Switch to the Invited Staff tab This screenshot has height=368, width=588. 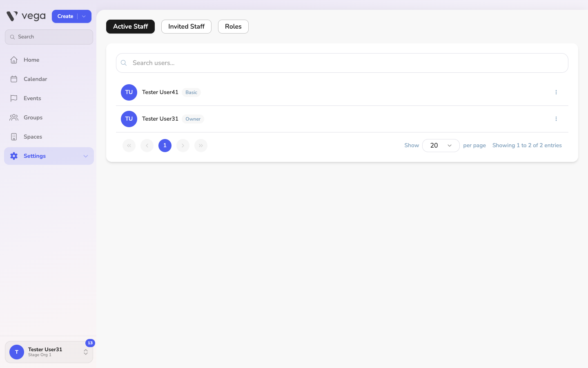(186, 27)
